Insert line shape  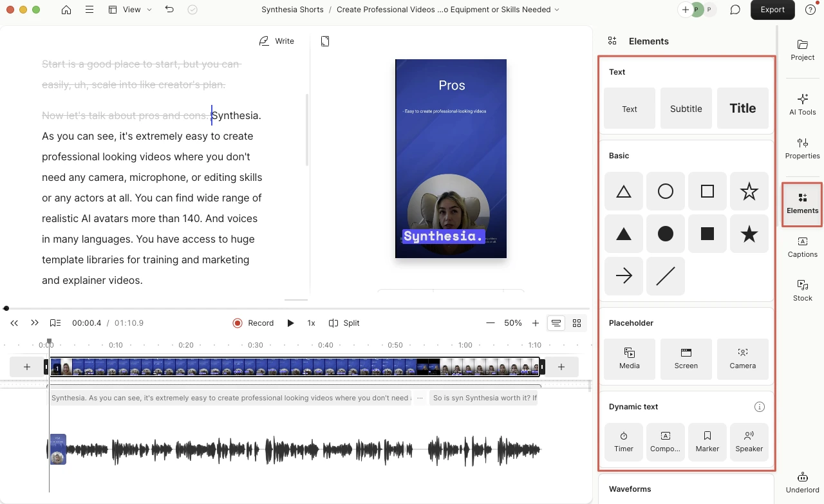click(x=666, y=276)
